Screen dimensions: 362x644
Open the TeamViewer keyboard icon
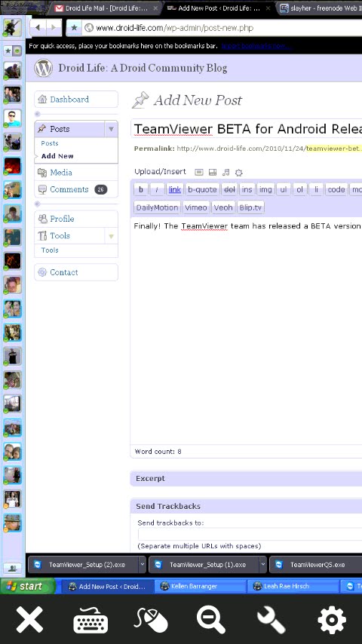pyautogui.click(x=90, y=620)
